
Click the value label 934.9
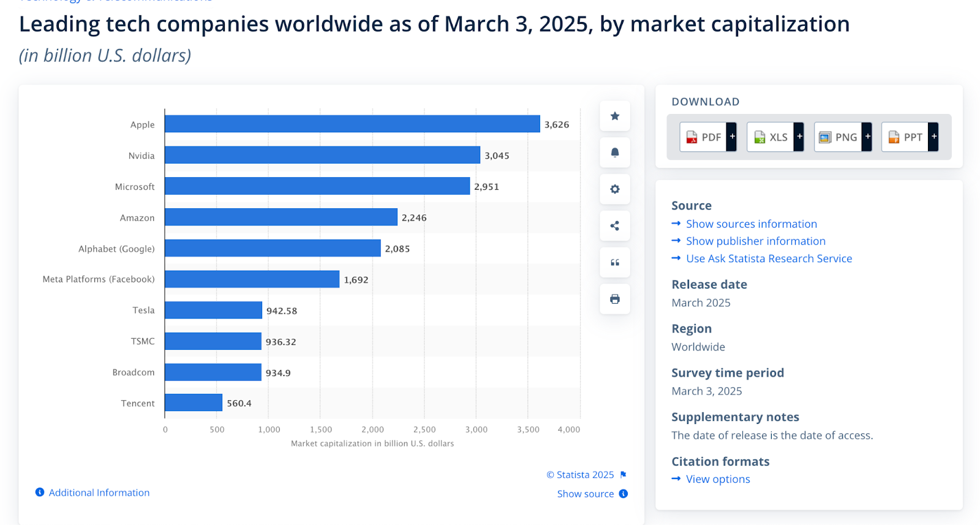click(x=278, y=373)
